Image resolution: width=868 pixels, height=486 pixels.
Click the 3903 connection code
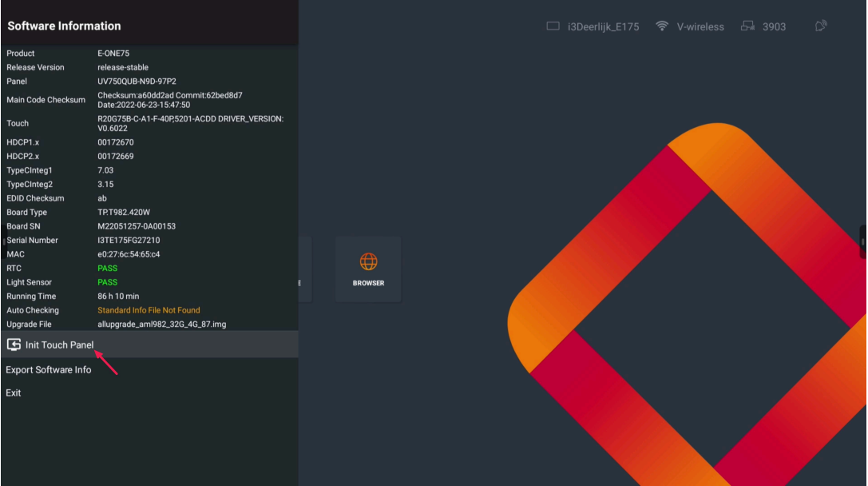[x=774, y=27]
